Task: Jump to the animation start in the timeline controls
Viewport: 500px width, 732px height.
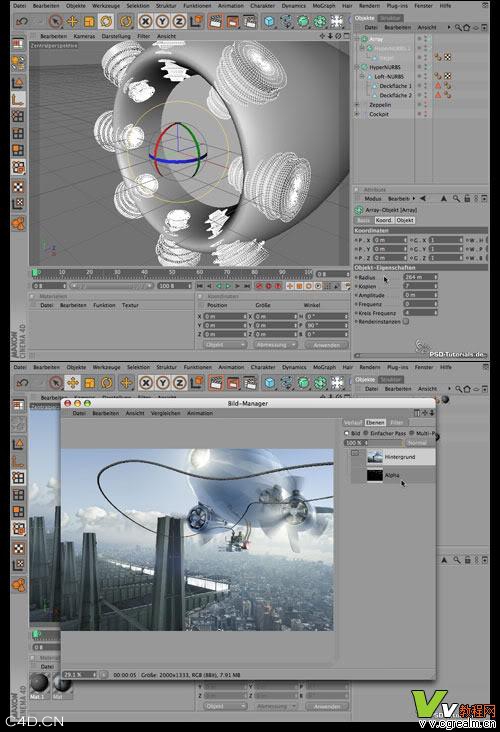Action: [200, 286]
